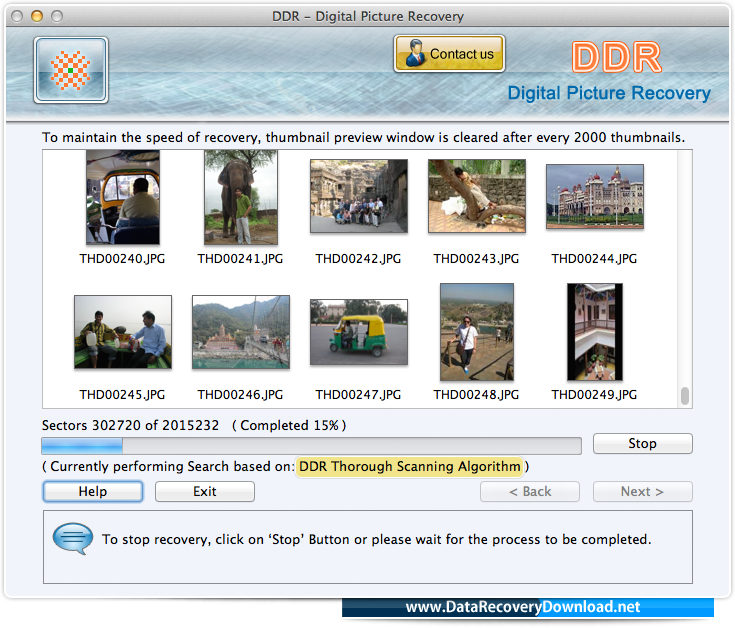Click the file name THD00240.JPG

[122, 259]
